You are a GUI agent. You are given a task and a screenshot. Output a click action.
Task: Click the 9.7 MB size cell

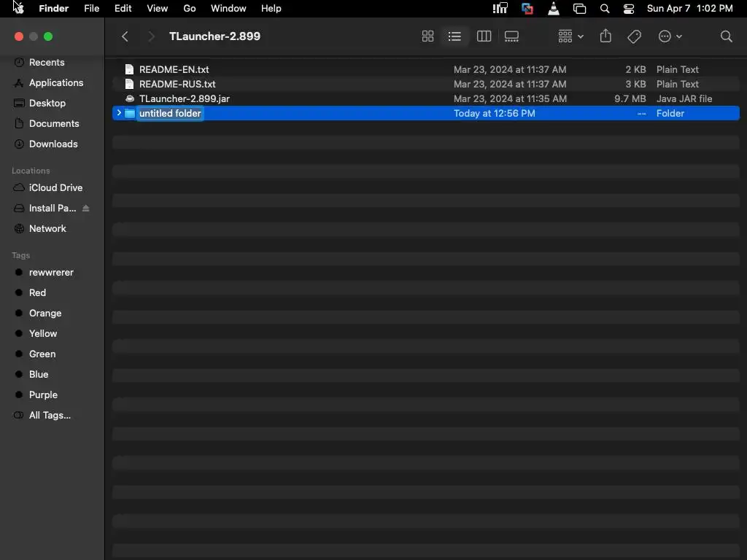tap(630, 98)
